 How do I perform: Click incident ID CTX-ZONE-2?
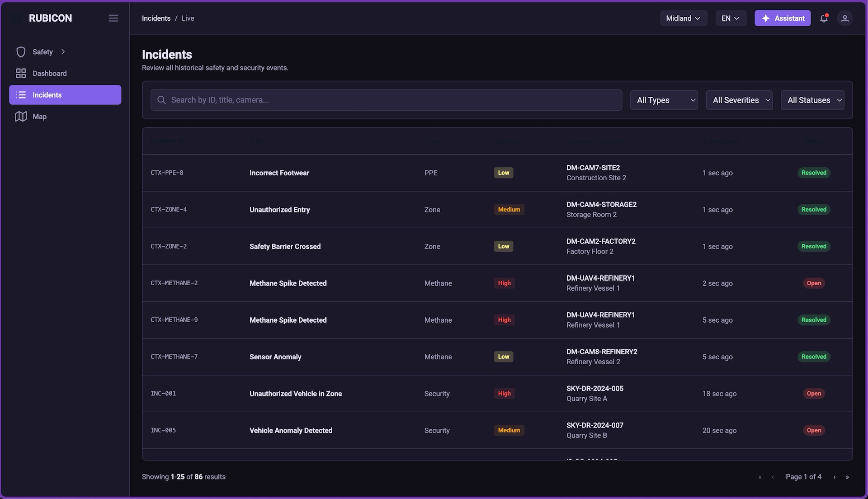click(x=169, y=246)
